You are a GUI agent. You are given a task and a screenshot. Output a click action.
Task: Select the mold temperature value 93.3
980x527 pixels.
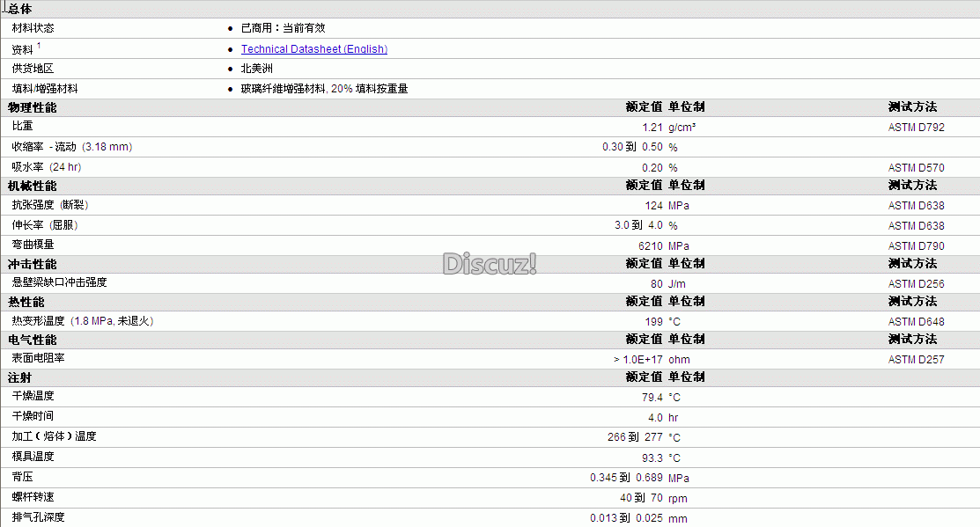(652, 458)
